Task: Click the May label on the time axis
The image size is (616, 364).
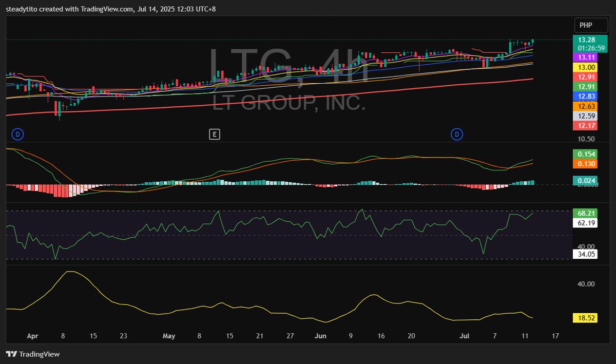Action: [169, 336]
